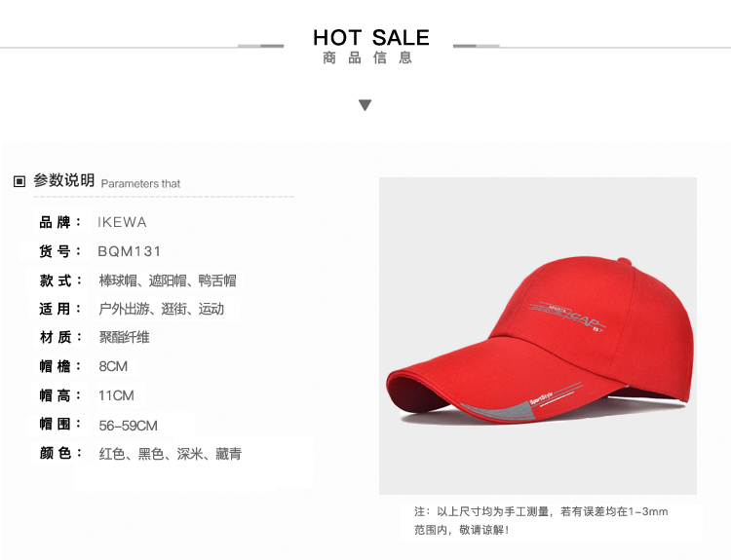Click the circumference value 56-59CM
The image size is (731, 560).
pyautogui.click(x=129, y=426)
